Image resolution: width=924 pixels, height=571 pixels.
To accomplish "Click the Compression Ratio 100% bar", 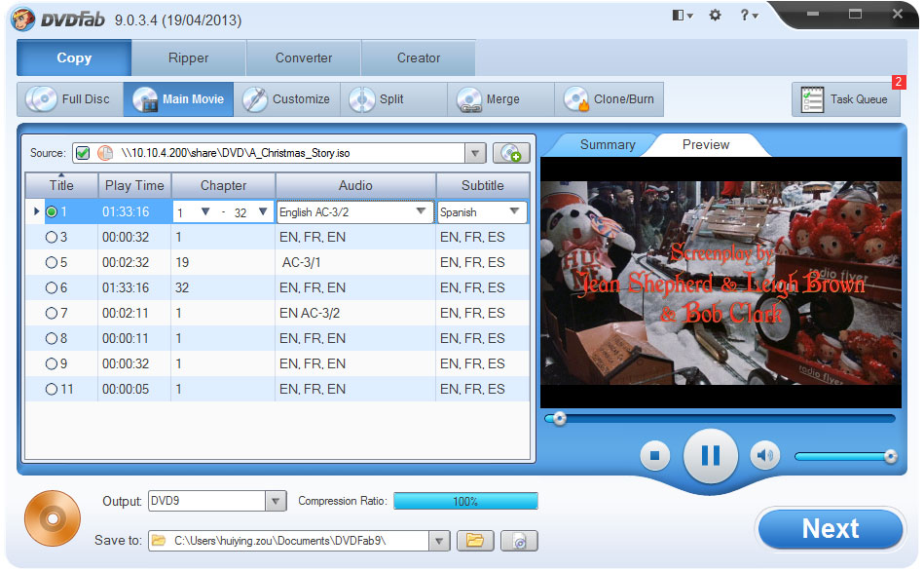I will (x=465, y=502).
